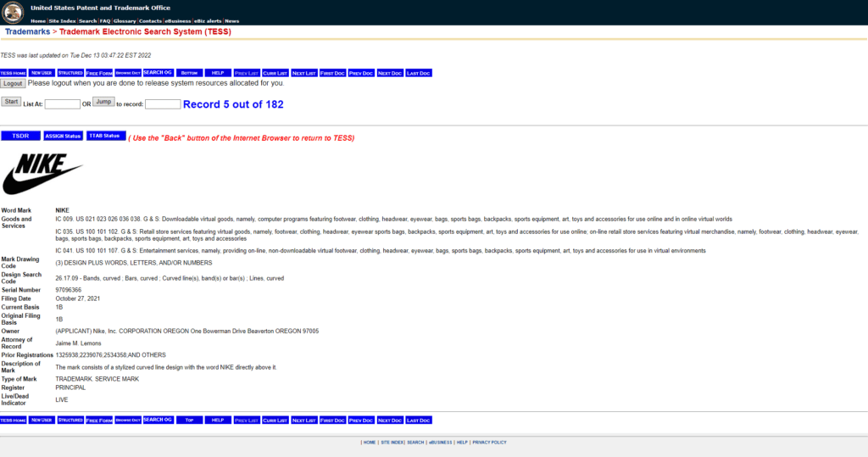The image size is (868, 457).
Task: Click Browse Dict in the header toolbar
Action: coord(128,73)
